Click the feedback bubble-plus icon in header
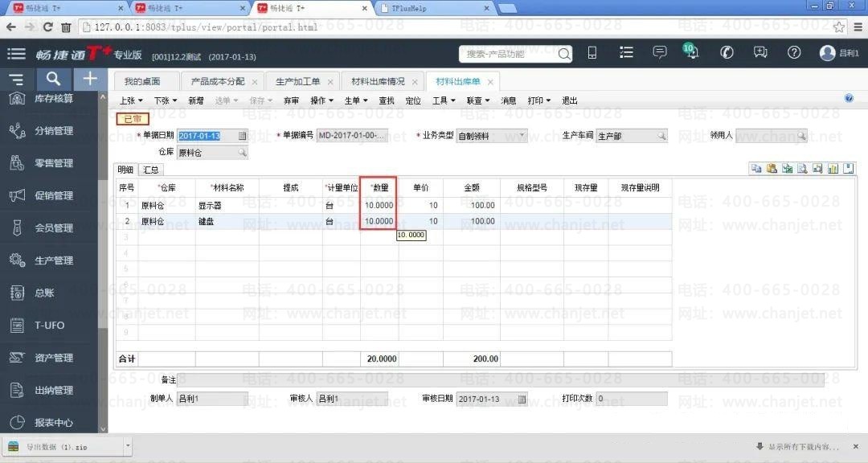The height and width of the screenshot is (463, 868). 760,52
